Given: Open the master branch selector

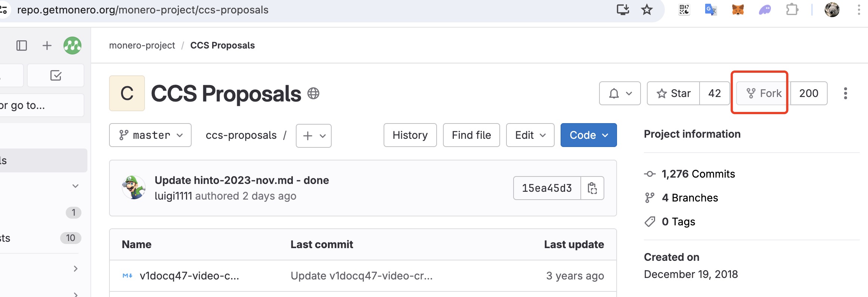Looking at the screenshot, I should tap(150, 135).
